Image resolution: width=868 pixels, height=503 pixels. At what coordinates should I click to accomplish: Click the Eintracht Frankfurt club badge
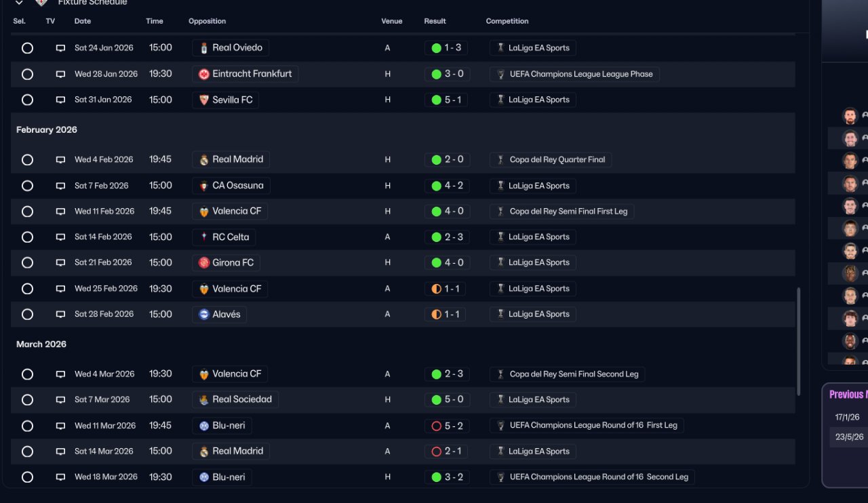(204, 74)
